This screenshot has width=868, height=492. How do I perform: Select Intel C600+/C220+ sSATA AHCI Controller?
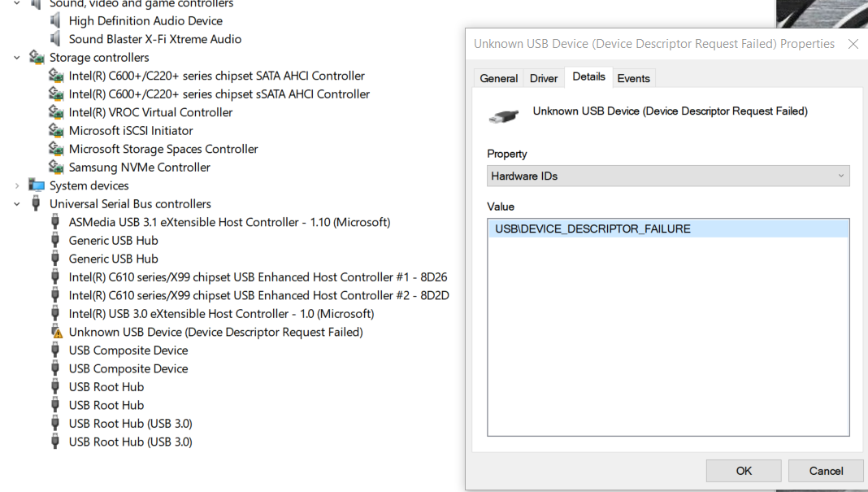click(x=219, y=94)
